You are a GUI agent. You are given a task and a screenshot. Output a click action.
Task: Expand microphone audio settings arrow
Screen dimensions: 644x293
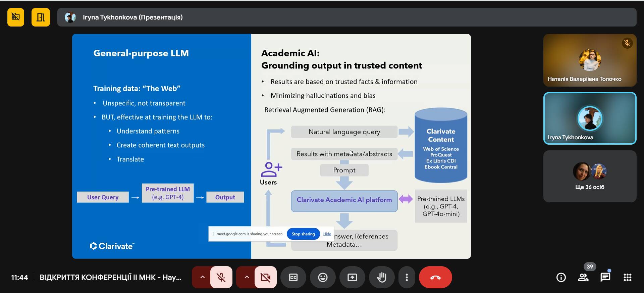202,277
